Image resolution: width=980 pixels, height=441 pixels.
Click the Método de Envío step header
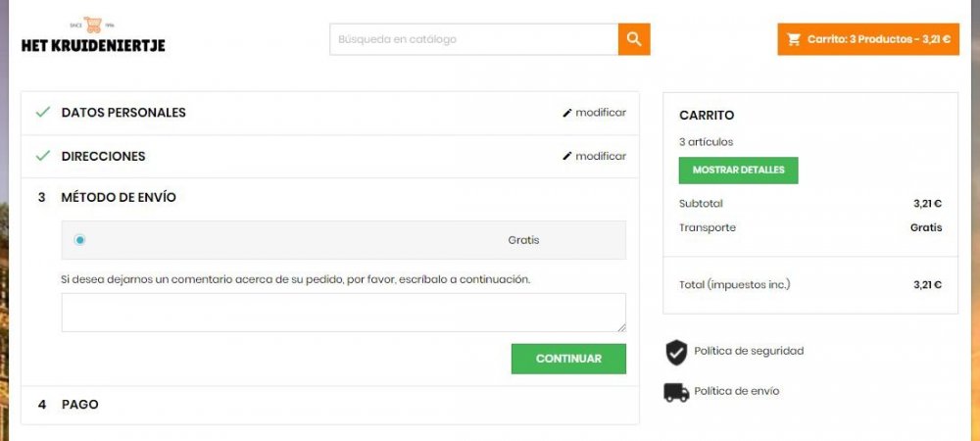[x=119, y=197]
